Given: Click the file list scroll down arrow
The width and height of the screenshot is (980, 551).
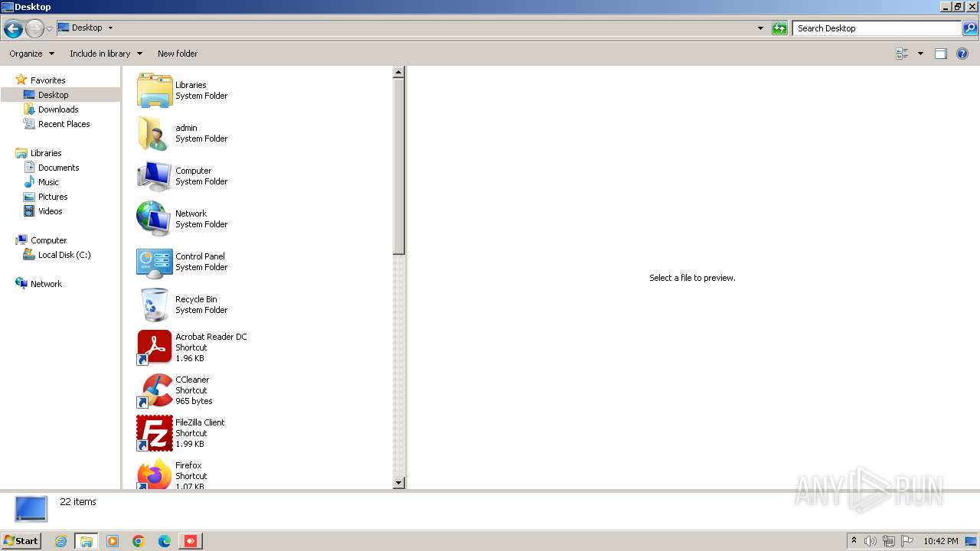Looking at the screenshot, I should point(398,483).
